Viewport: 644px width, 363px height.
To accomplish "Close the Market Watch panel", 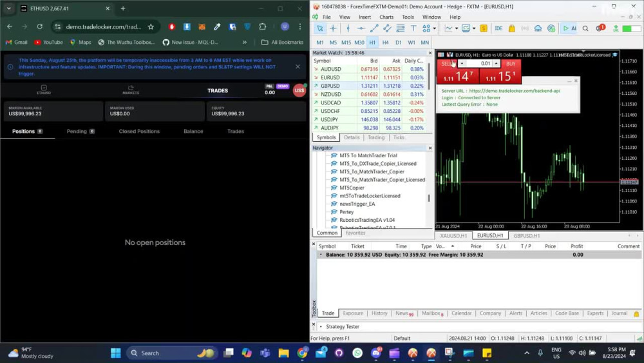I will point(430,53).
